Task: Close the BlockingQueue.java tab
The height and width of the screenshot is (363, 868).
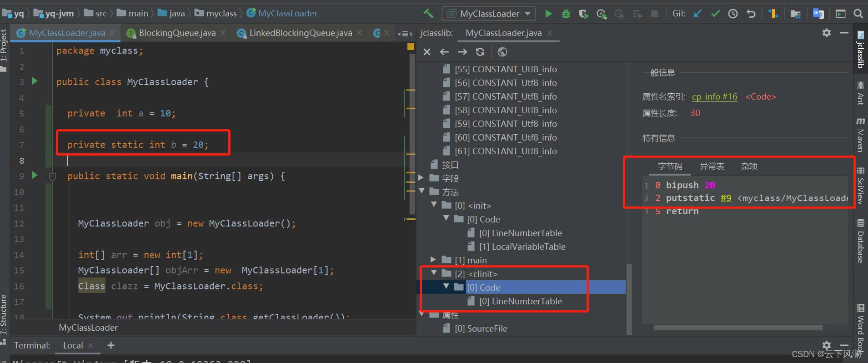Action: [x=223, y=33]
